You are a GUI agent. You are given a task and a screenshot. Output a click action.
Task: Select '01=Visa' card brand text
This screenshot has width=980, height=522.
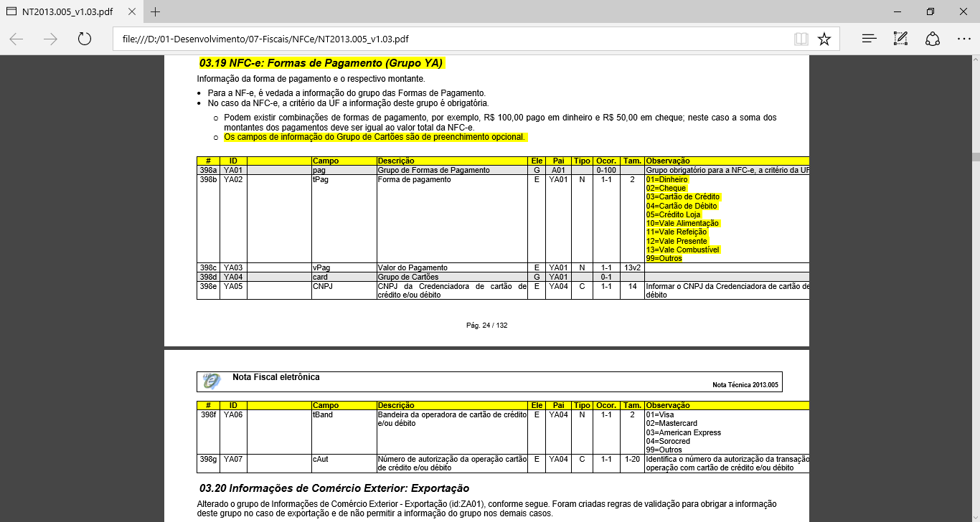point(659,414)
